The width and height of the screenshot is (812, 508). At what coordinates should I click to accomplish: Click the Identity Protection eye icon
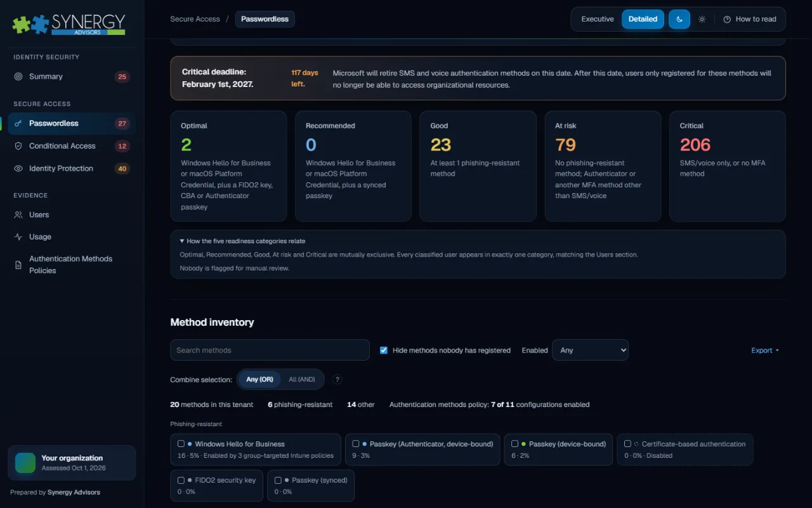click(18, 168)
